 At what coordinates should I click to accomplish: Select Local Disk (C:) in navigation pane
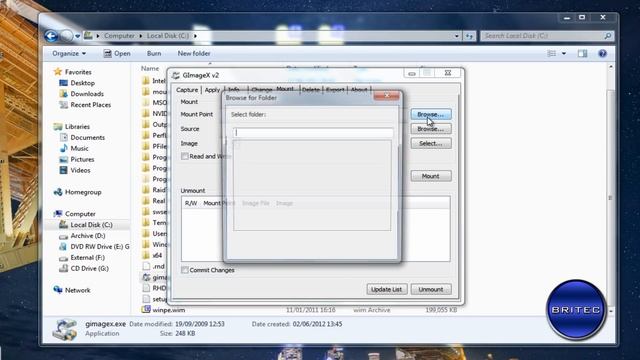coord(91,225)
